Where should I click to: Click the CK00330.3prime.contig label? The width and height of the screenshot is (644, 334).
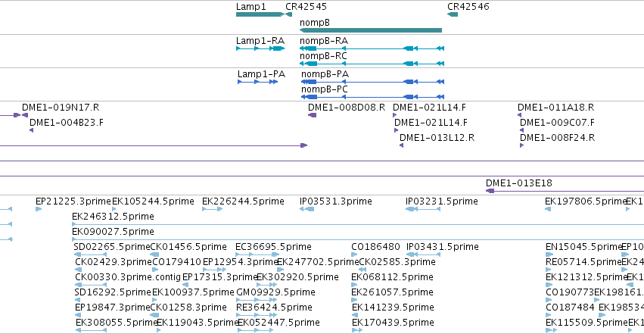[x=128, y=277]
